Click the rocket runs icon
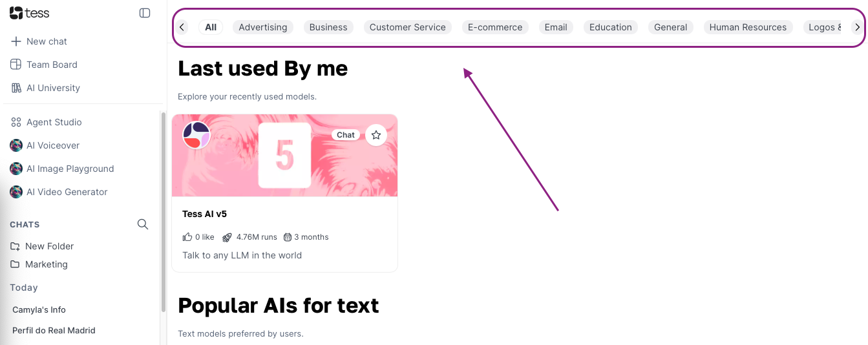The width and height of the screenshot is (868, 345). pyautogui.click(x=227, y=237)
